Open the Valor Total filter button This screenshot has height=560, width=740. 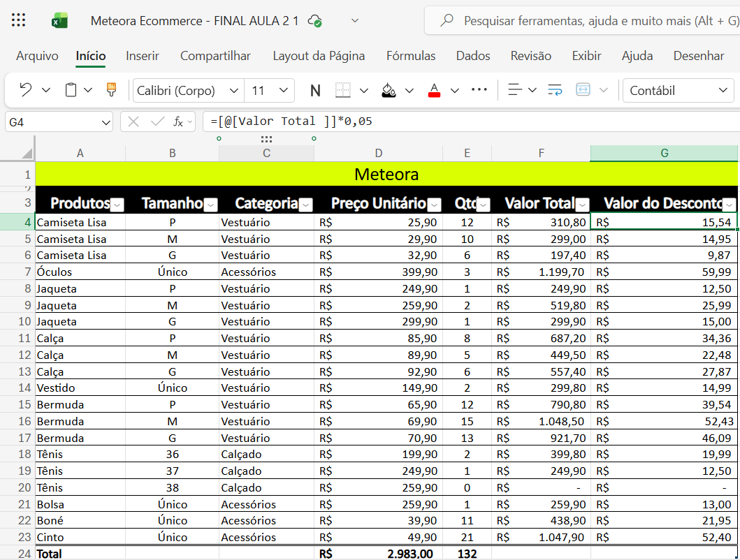tap(583, 205)
